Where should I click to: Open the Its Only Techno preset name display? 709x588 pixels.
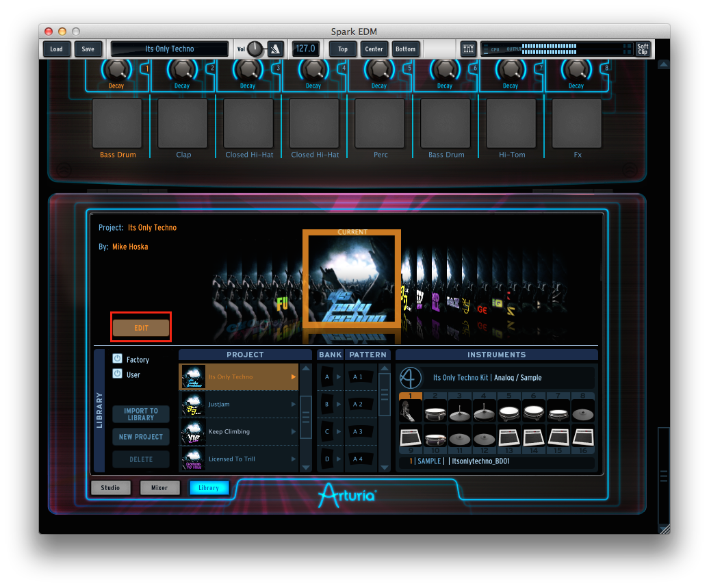coord(170,49)
